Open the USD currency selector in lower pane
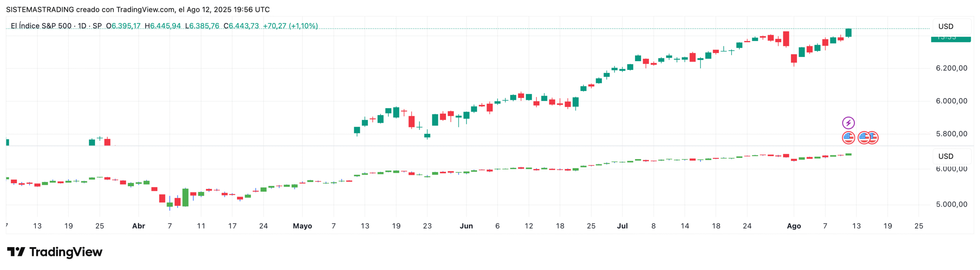 coord(945,156)
